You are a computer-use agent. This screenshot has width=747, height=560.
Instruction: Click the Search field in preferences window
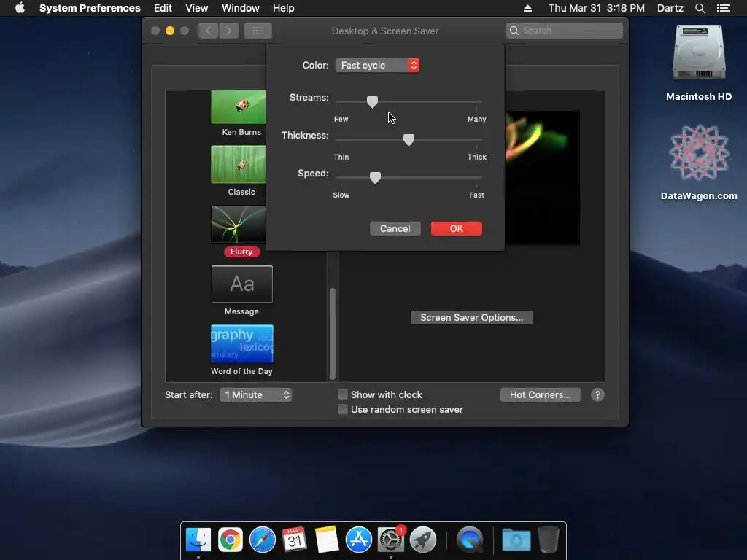564,31
